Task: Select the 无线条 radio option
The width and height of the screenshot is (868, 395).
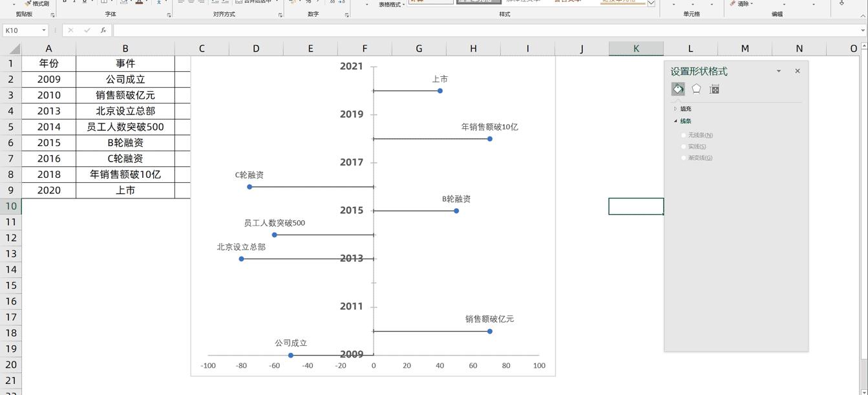Action: point(684,134)
